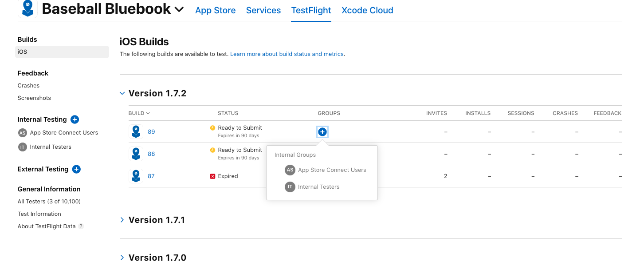Click the GROUPS column header
Viewport: 644px width, 270px height.
pos(329,113)
